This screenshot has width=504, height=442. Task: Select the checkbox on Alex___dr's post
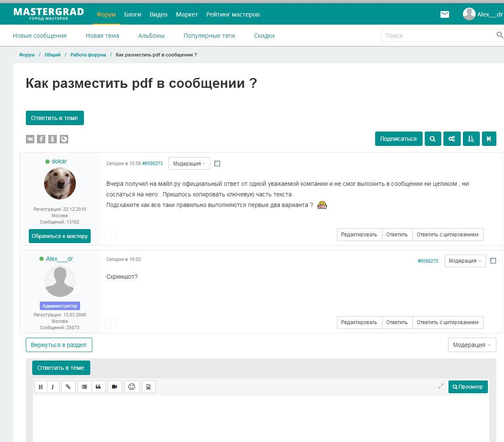point(493,261)
